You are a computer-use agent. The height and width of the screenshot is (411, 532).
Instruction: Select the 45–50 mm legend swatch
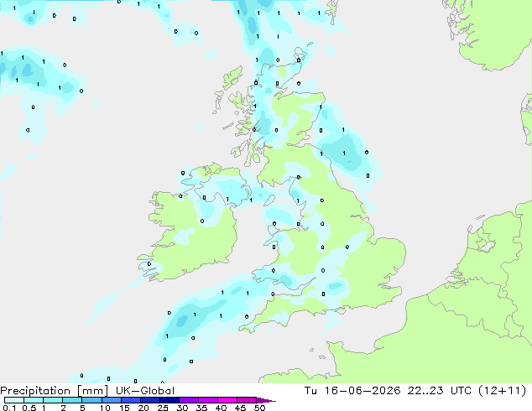tap(247, 400)
